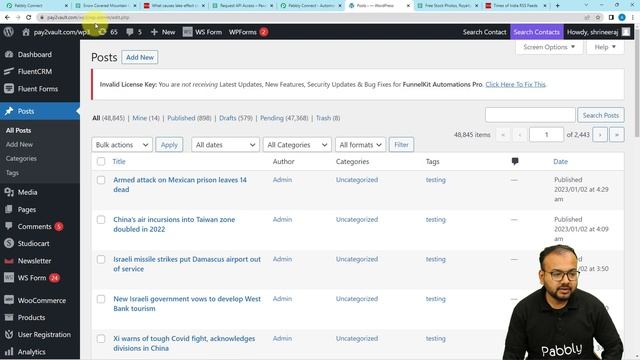Click the Search Posts button
Image resolution: width=640 pixels, height=360 pixels.
click(x=600, y=115)
